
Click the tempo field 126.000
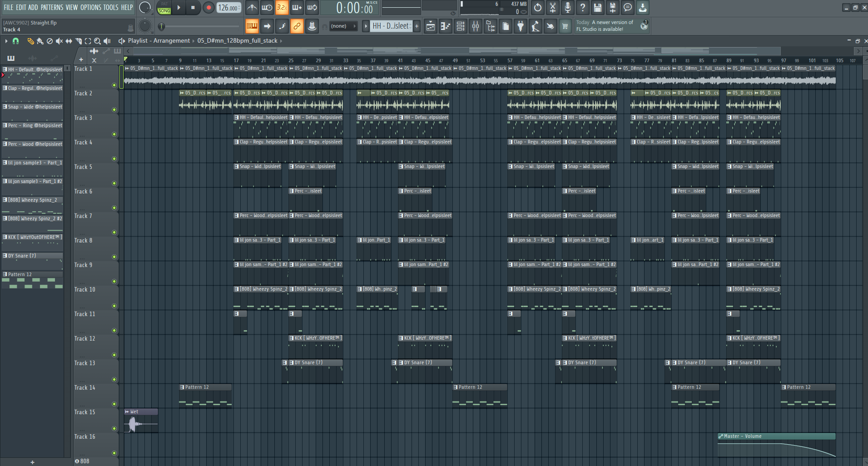coord(228,7)
